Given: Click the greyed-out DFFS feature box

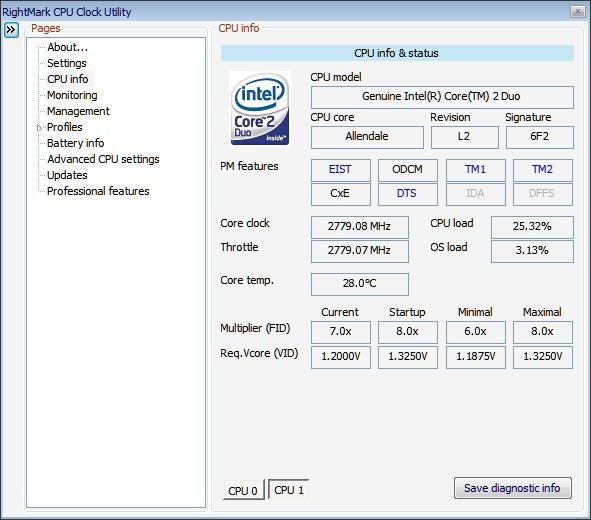Looking at the screenshot, I should click(x=543, y=194).
